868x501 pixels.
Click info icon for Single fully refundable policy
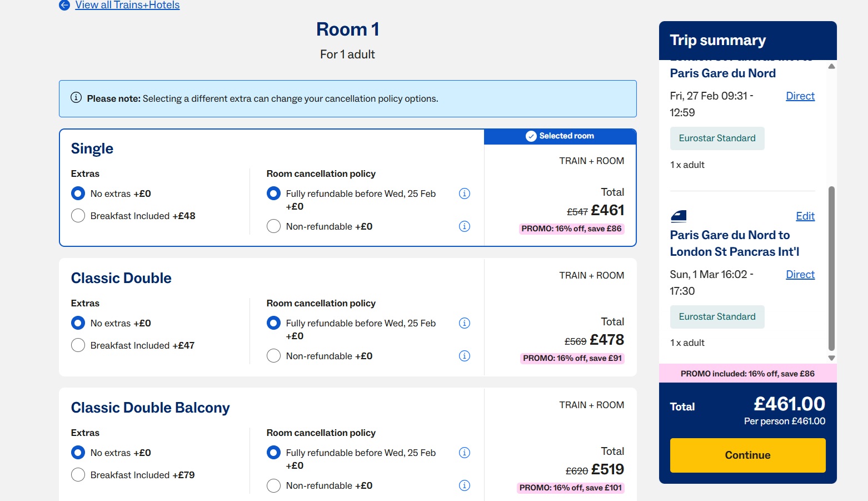coord(465,194)
